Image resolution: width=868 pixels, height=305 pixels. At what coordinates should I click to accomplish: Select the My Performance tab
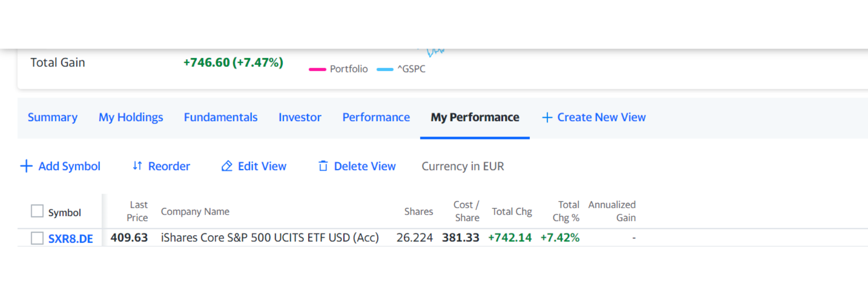tap(475, 117)
